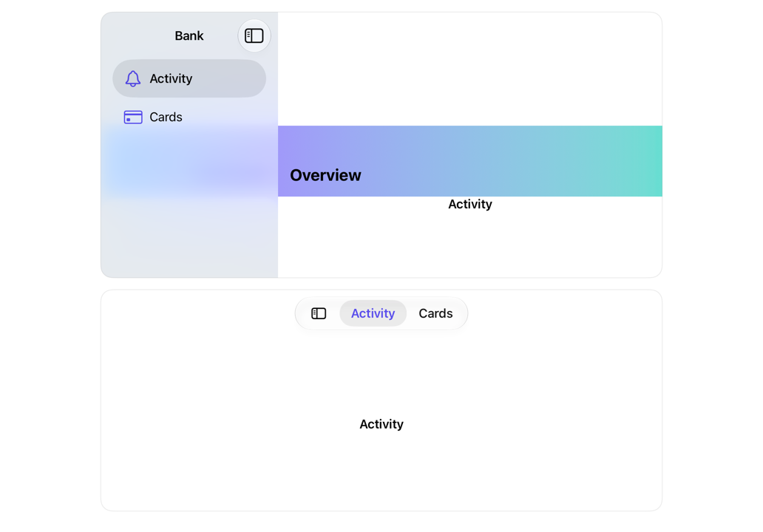Click the Activity text under Overview banner

pyautogui.click(x=470, y=204)
